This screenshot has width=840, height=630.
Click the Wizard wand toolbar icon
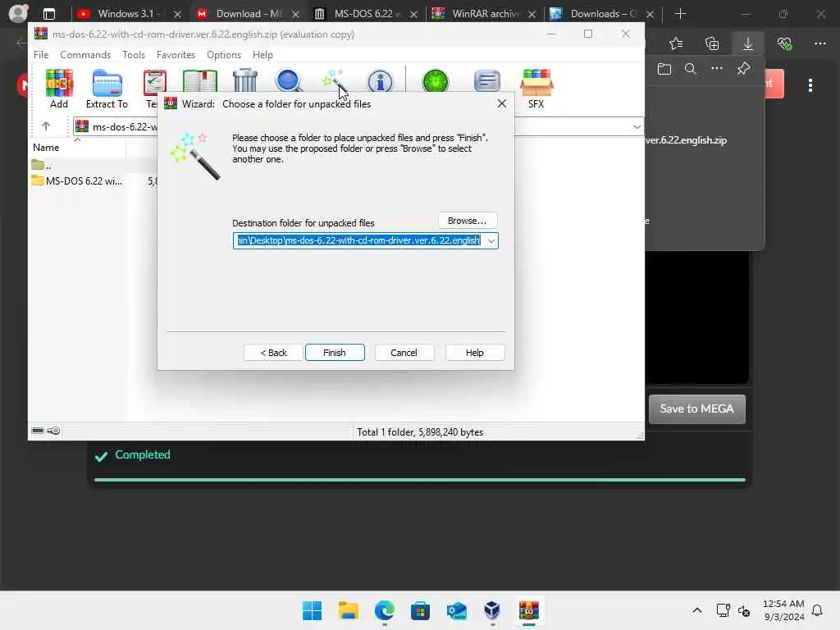(333, 80)
